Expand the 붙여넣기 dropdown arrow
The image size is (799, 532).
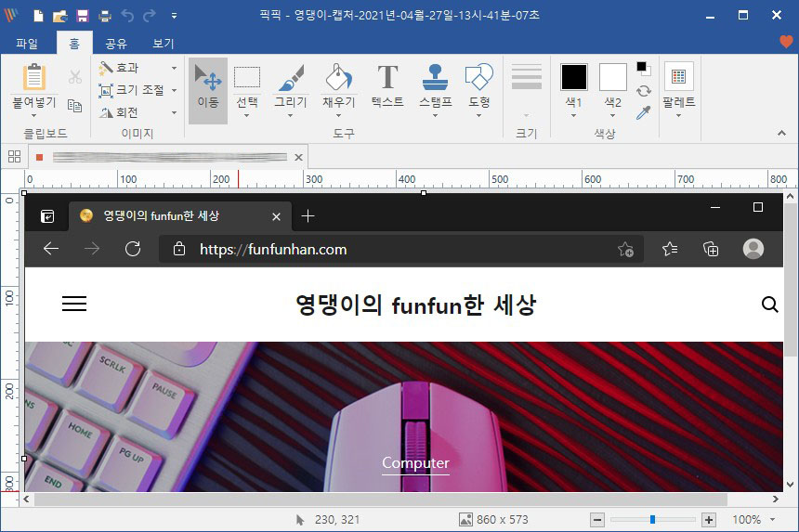[x=34, y=115]
